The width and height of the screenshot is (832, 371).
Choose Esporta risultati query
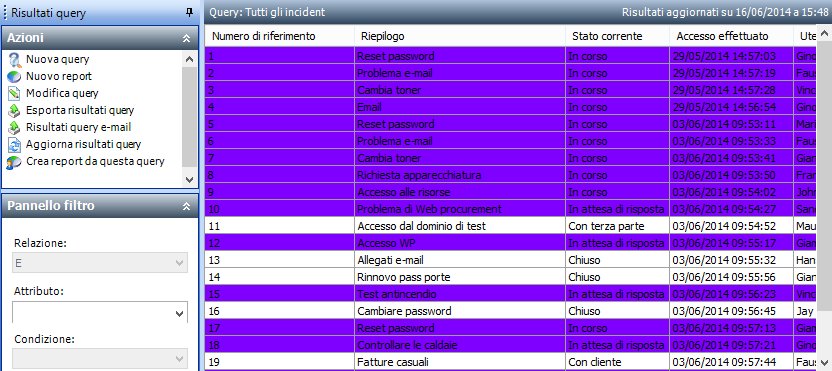coord(80,110)
